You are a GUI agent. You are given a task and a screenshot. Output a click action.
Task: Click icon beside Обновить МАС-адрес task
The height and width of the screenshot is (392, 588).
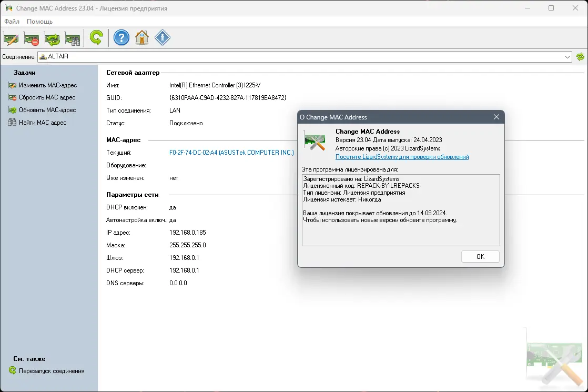click(13, 110)
